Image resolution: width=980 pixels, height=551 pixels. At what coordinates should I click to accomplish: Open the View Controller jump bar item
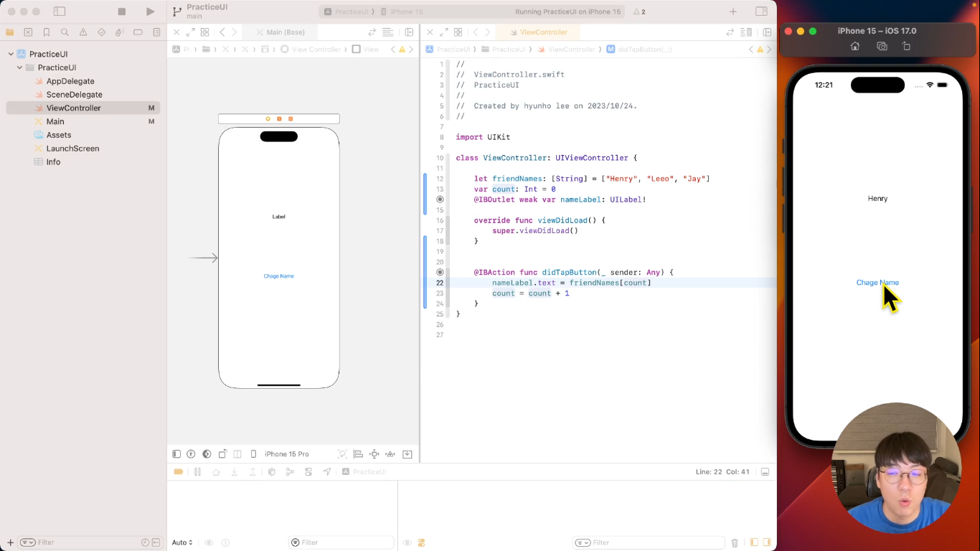[x=311, y=50]
